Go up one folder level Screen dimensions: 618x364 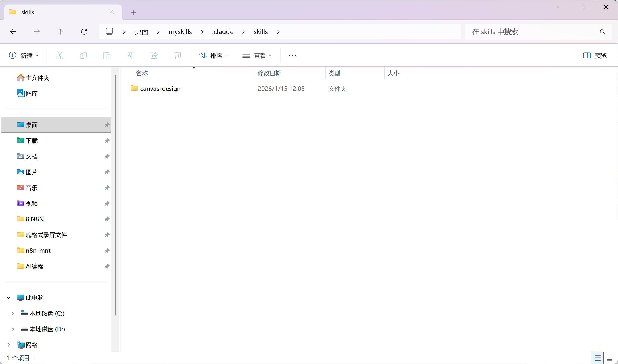[x=60, y=32]
